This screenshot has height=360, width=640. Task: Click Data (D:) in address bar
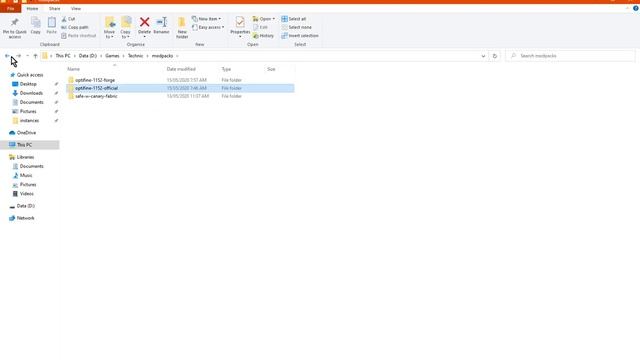click(88, 56)
